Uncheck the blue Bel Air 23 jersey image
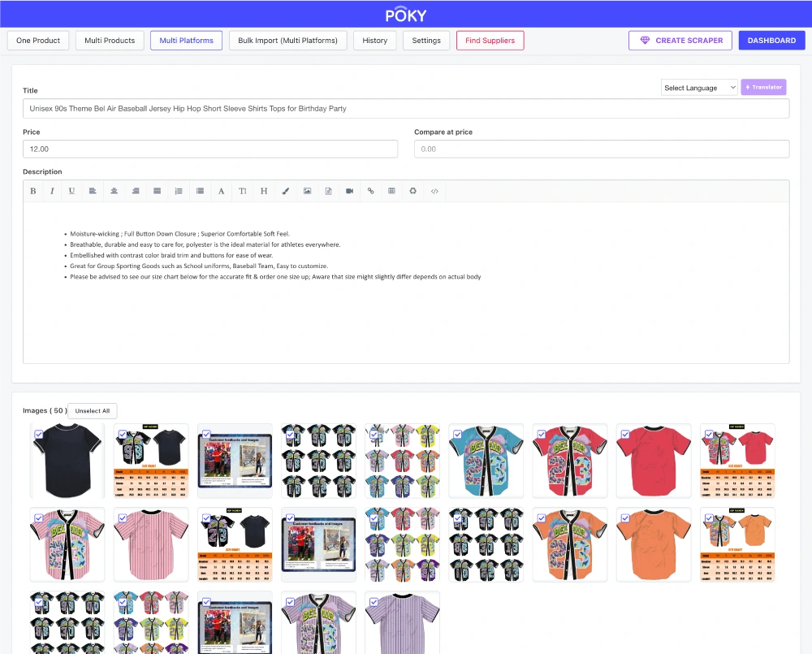 pos(458,434)
